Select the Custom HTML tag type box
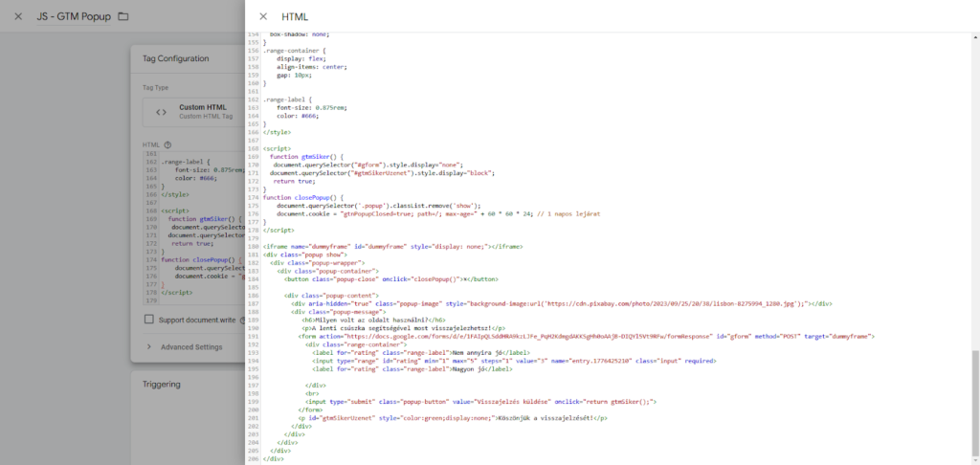Image resolution: width=980 pixels, height=465 pixels. pyautogui.click(x=193, y=112)
